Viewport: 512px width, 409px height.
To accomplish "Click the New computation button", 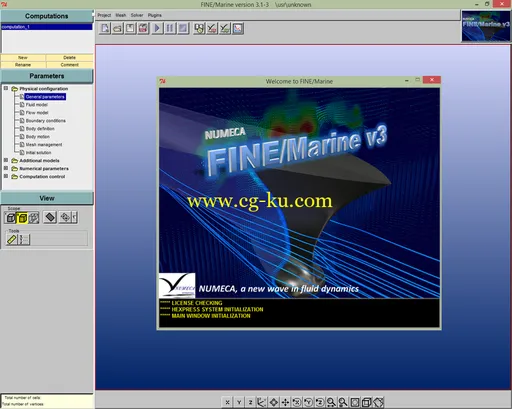I will click(23, 57).
